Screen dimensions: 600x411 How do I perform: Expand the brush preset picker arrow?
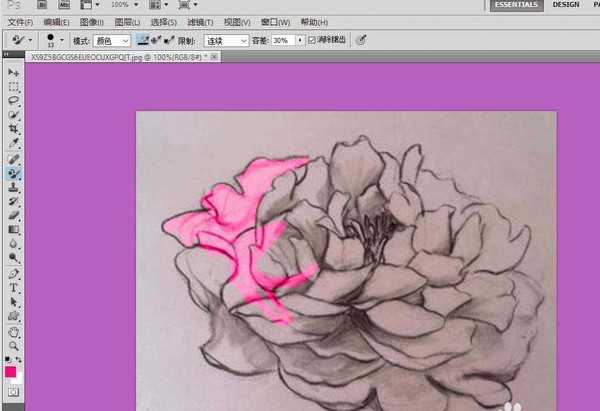point(62,40)
